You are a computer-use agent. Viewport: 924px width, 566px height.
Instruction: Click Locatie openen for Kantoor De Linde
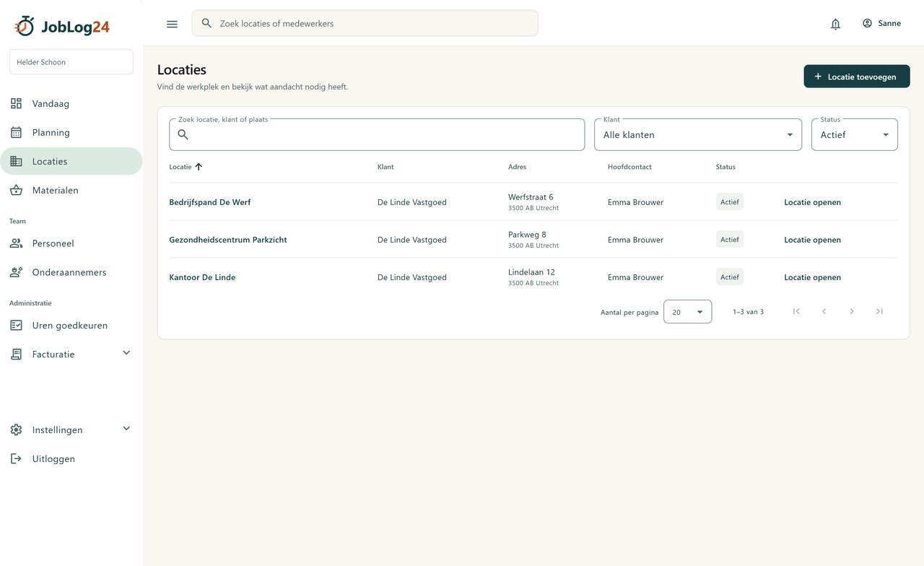[813, 277]
